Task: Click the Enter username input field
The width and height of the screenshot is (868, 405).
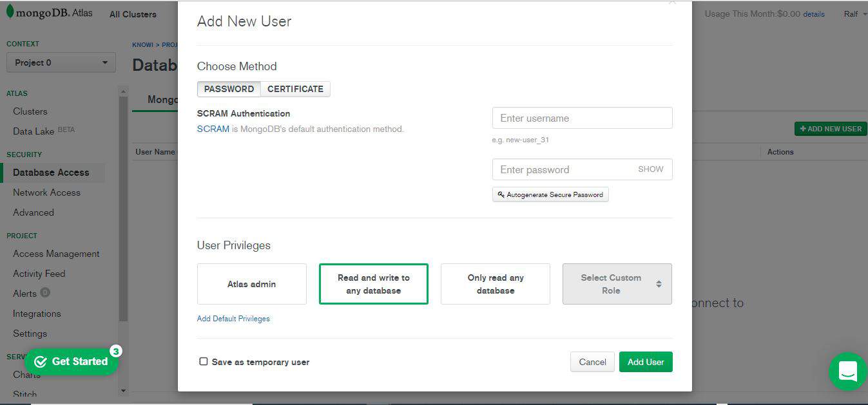Action: [582, 117]
